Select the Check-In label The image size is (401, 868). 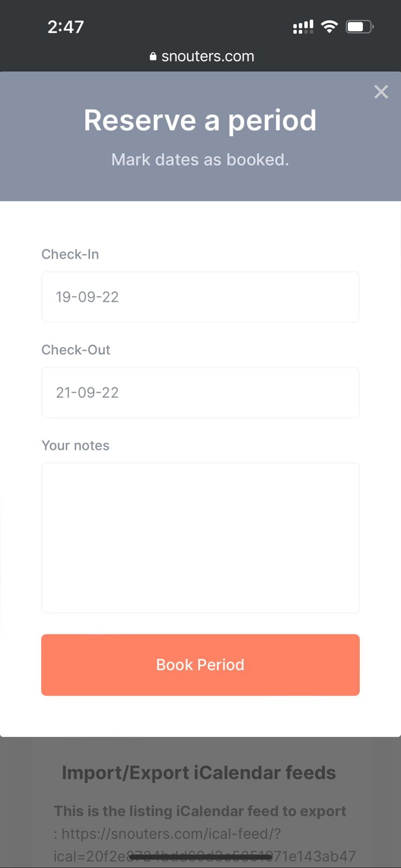[70, 254]
